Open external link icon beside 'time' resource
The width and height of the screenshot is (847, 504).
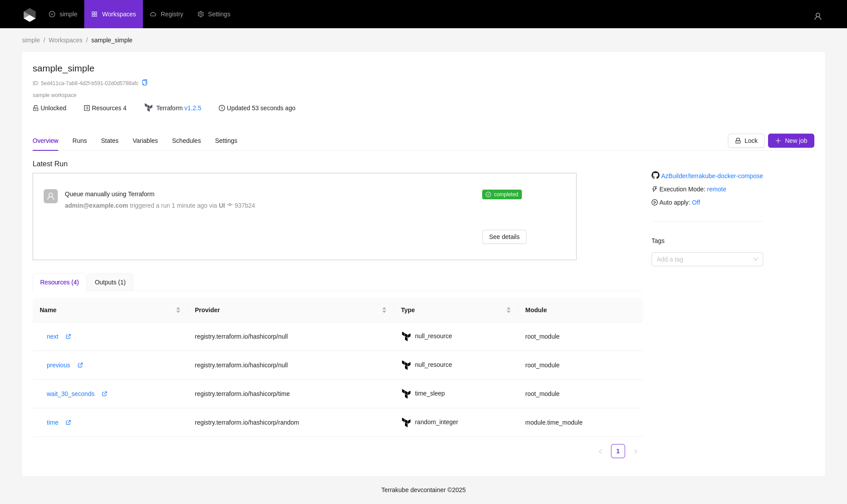coord(68,422)
